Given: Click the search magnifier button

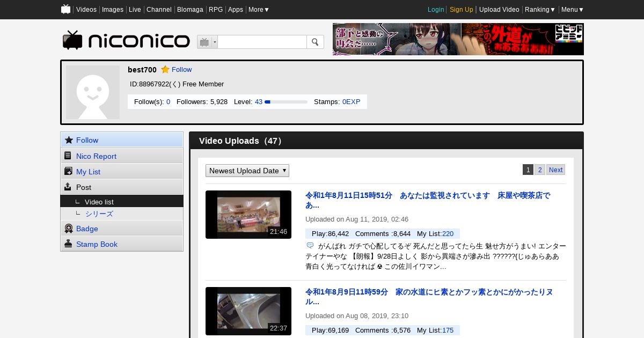Looking at the screenshot, I should (315, 42).
